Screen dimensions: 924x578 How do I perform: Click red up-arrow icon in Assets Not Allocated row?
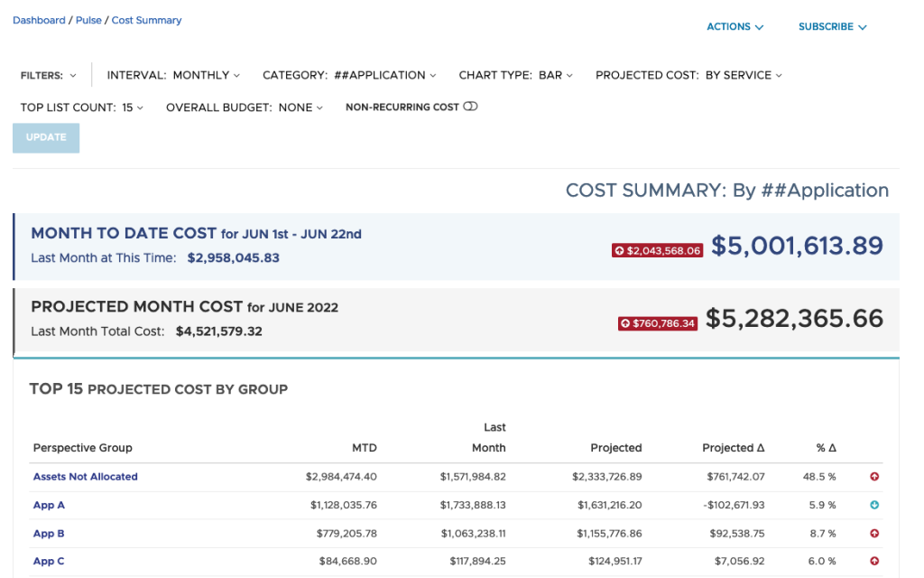pos(874,477)
